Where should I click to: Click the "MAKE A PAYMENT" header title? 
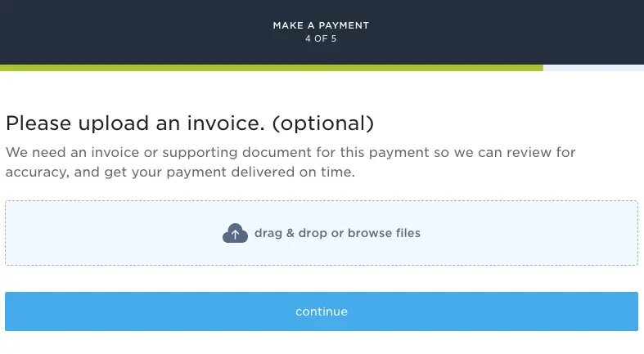321,25
